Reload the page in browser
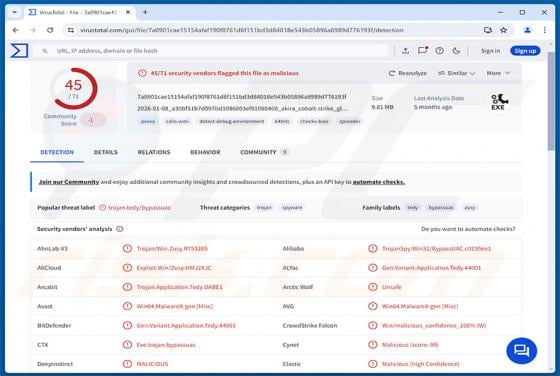Image resolution: width=560 pixels, height=376 pixels. point(50,30)
